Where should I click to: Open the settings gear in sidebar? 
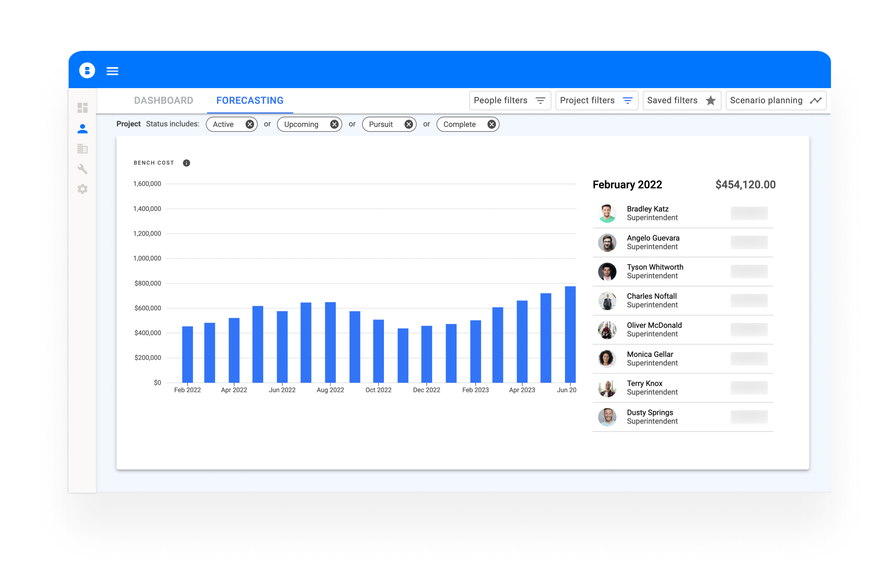[x=83, y=189]
